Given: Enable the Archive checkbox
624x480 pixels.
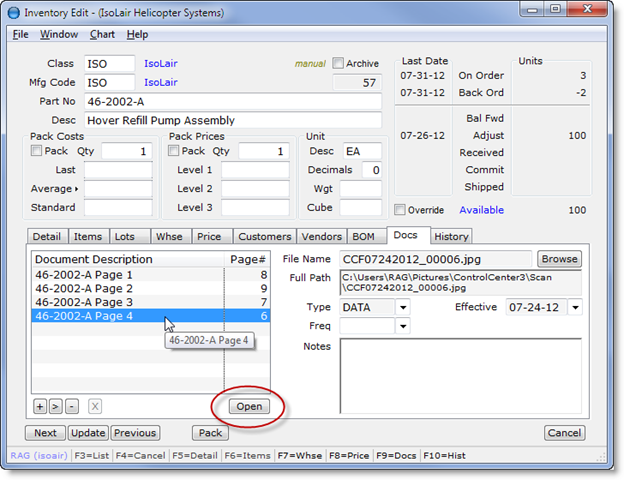Looking at the screenshot, I should 338,64.
